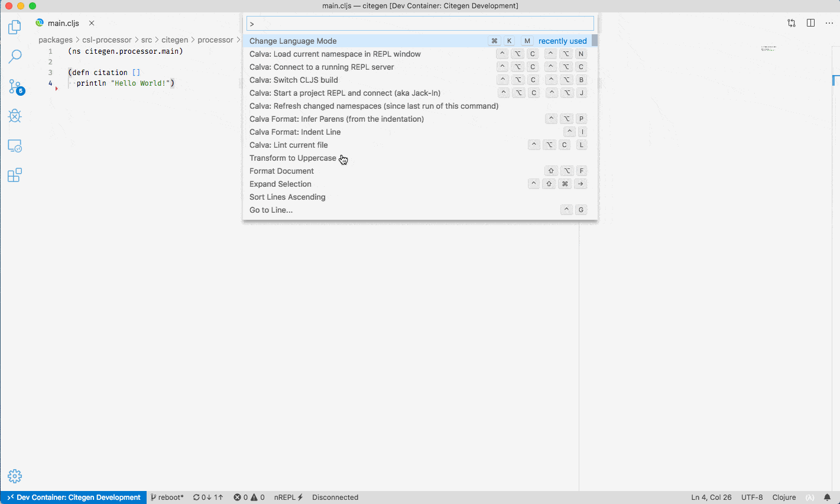Click the Disconnected REPL status
This screenshot has height=504, width=840.
[x=335, y=498]
